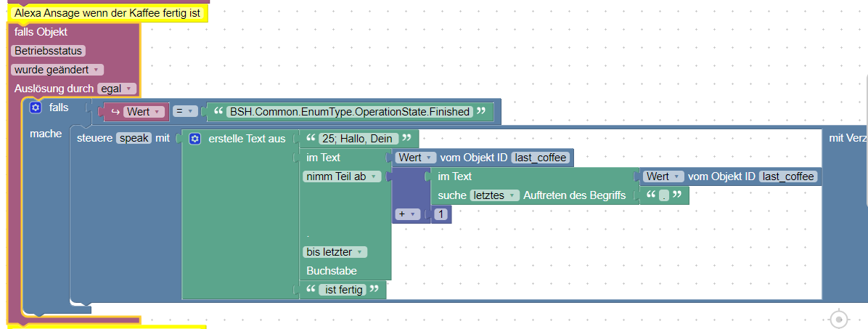Image resolution: width=868 pixels, height=329 pixels.
Task: Open the erstelle Text aus gear
Action: coord(195,139)
